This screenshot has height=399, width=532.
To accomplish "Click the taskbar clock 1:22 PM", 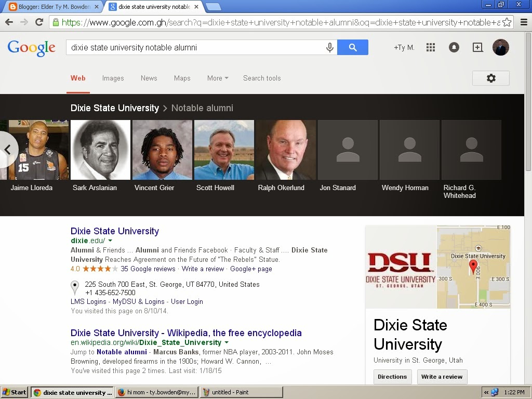I will point(514,392).
